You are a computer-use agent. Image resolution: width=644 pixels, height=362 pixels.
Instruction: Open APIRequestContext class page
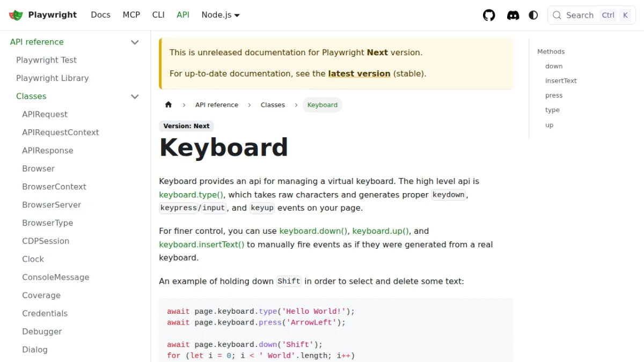[x=61, y=132]
